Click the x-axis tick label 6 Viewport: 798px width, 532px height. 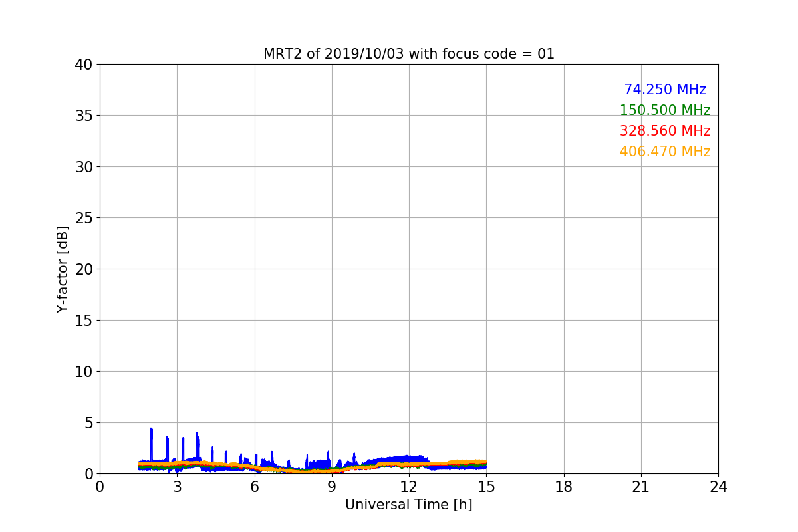pos(255,487)
